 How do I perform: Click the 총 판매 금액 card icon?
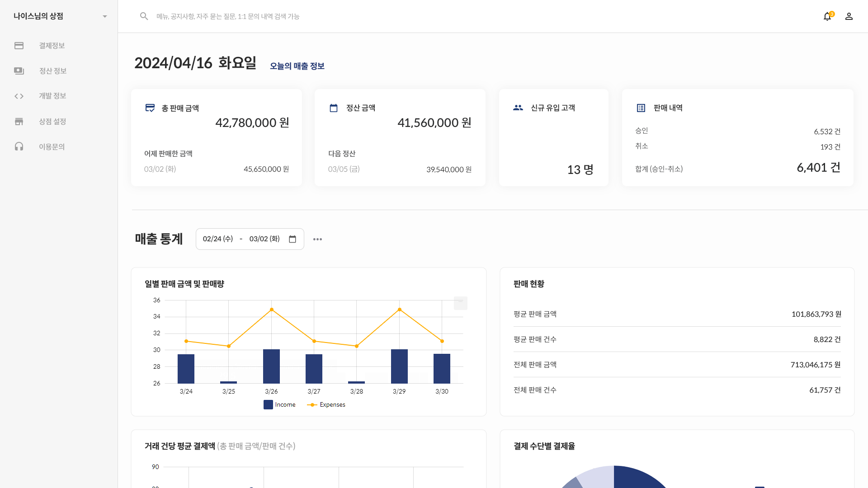150,108
